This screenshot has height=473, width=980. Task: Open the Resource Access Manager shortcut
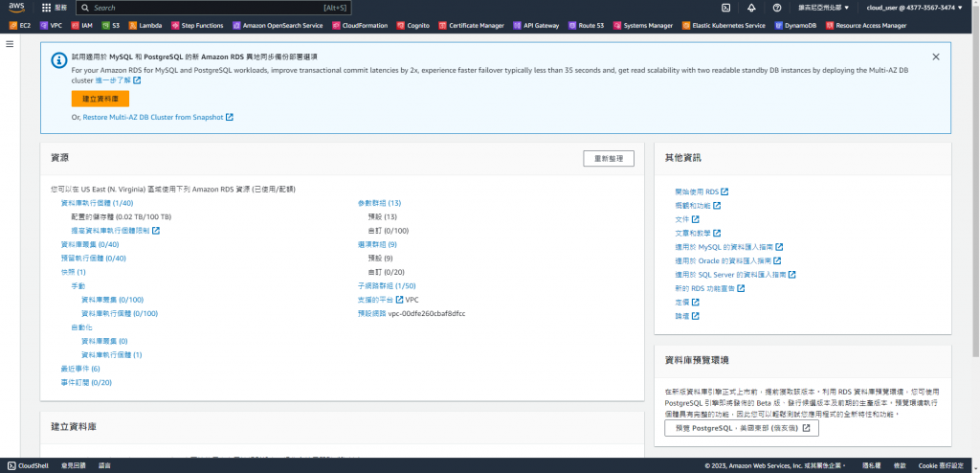(865, 26)
